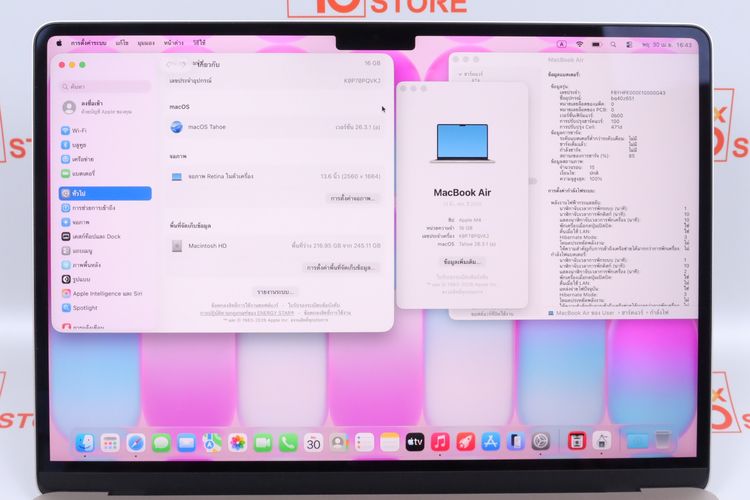Click the input source A icon in menu bar
This screenshot has height=500, width=750.
[x=562, y=44]
